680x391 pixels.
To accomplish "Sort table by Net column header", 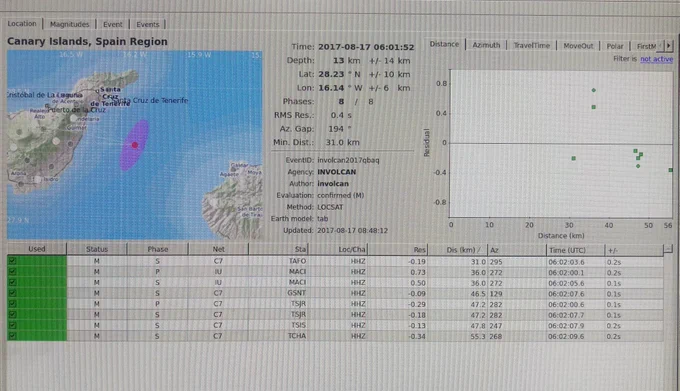I will pyautogui.click(x=219, y=249).
